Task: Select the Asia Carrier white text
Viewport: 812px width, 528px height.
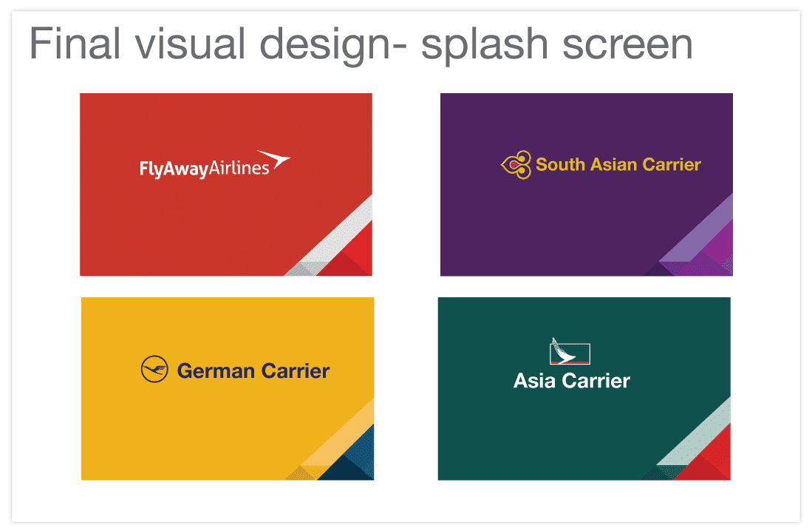Action: click(572, 381)
